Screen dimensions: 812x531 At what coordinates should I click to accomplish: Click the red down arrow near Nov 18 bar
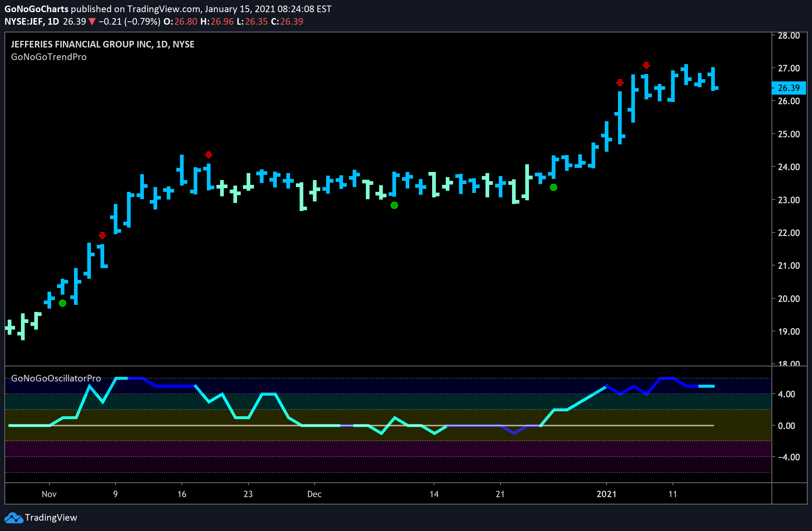tap(209, 155)
